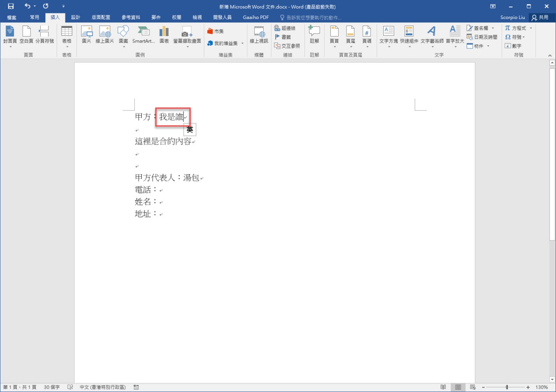The width and height of the screenshot is (556, 392).
Task: Insert a chart with 圖表
Action: [164, 35]
